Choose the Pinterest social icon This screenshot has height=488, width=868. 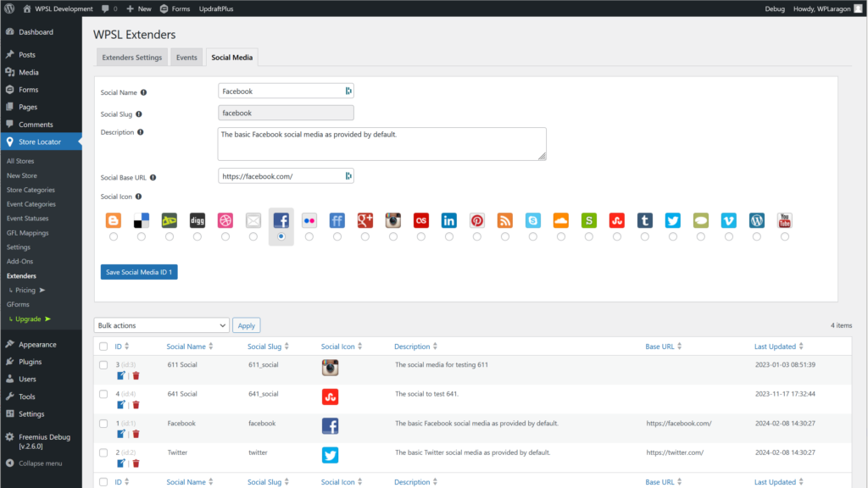coord(477,220)
